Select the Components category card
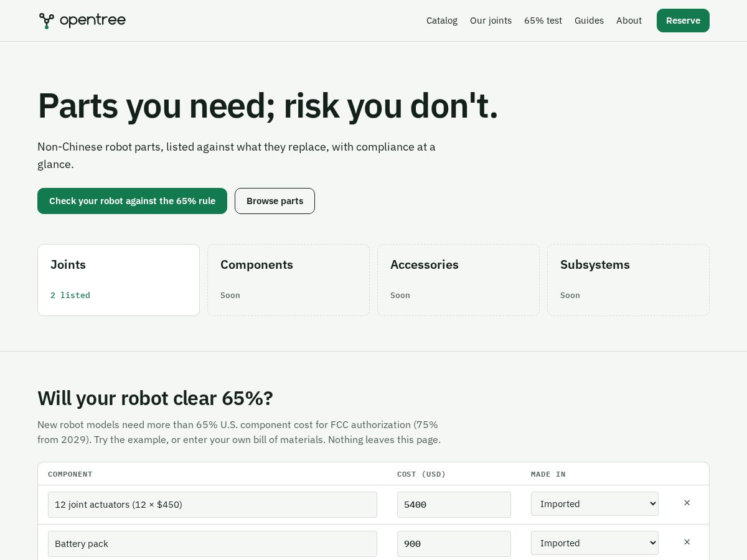The height and width of the screenshot is (560, 747). tap(288, 280)
